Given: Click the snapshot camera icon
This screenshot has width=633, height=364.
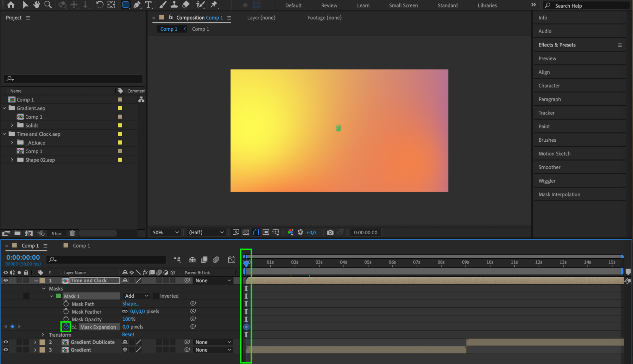Looking at the screenshot, I should click(x=330, y=232).
